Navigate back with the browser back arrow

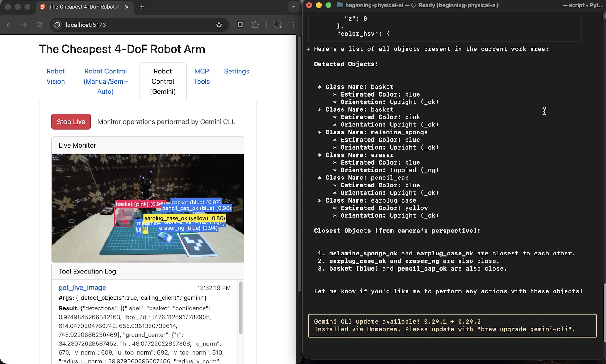point(9,25)
